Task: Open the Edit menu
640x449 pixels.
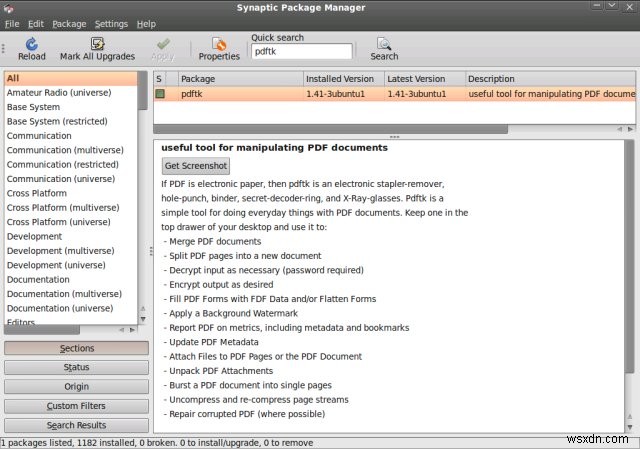Action: 36,24
